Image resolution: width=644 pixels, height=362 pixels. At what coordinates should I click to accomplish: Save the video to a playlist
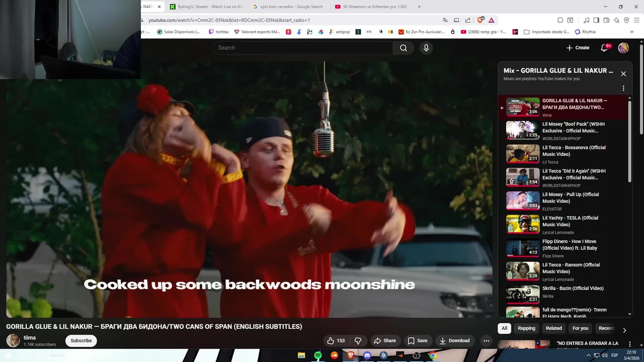point(417,340)
